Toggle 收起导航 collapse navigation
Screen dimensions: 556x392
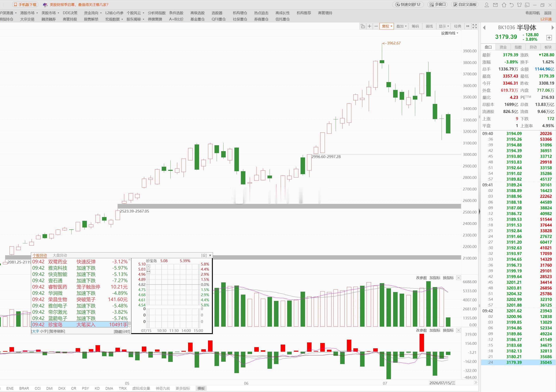click(x=533, y=13)
